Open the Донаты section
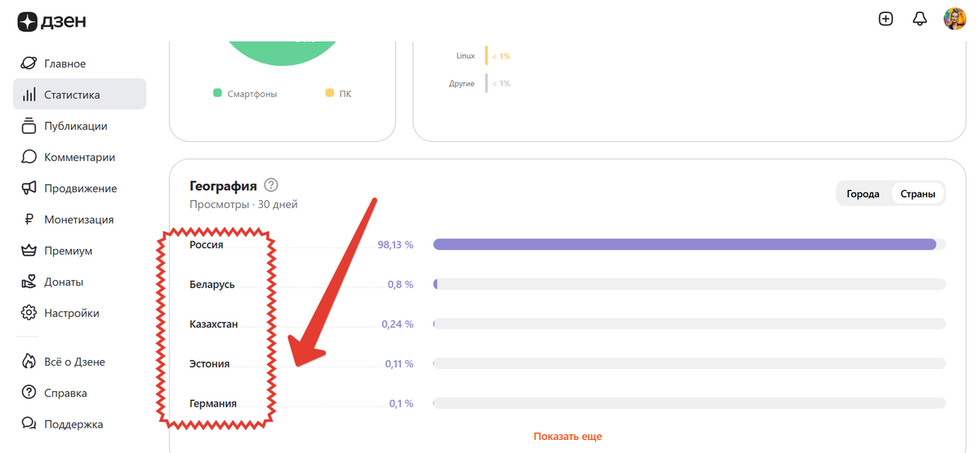The width and height of the screenshot is (980, 453). [64, 282]
